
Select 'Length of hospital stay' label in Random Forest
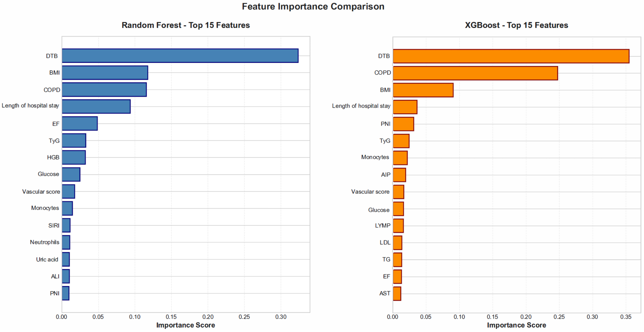[x=31, y=106]
